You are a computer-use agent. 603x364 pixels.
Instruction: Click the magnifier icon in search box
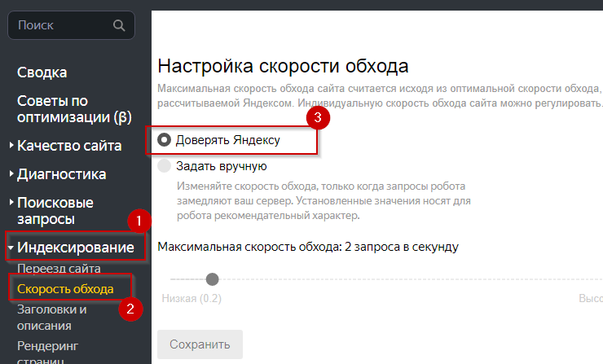[x=120, y=26]
